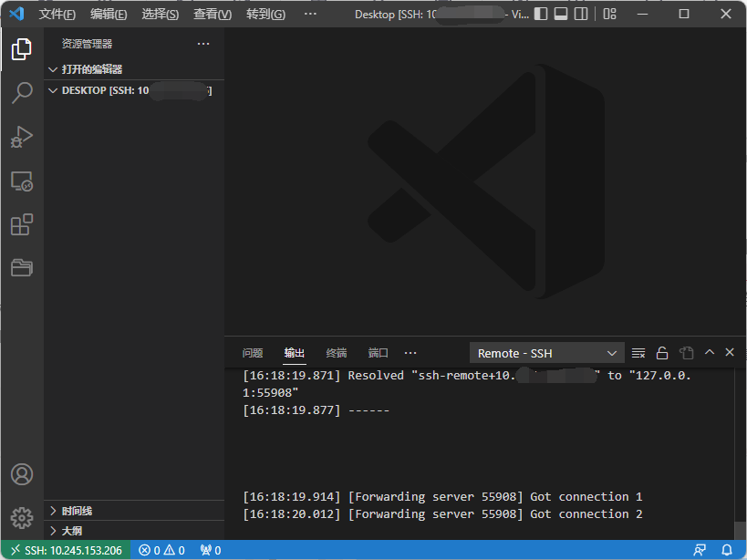Click the 'Got connection 2' log line
This screenshot has width=747, height=560.
click(x=442, y=513)
